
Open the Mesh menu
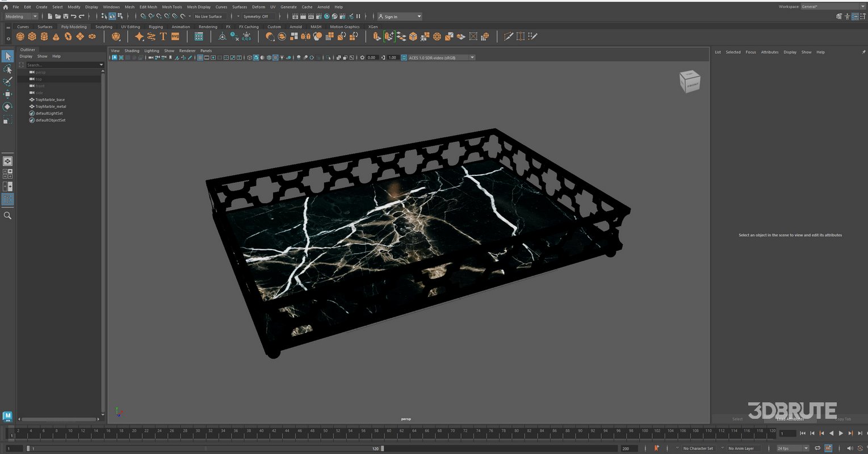tap(129, 7)
